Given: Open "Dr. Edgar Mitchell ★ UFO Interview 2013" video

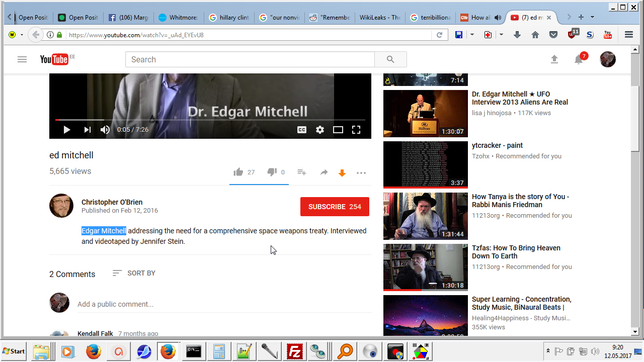Looking at the screenshot, I should pyautogui.click(x=520, y=98).
